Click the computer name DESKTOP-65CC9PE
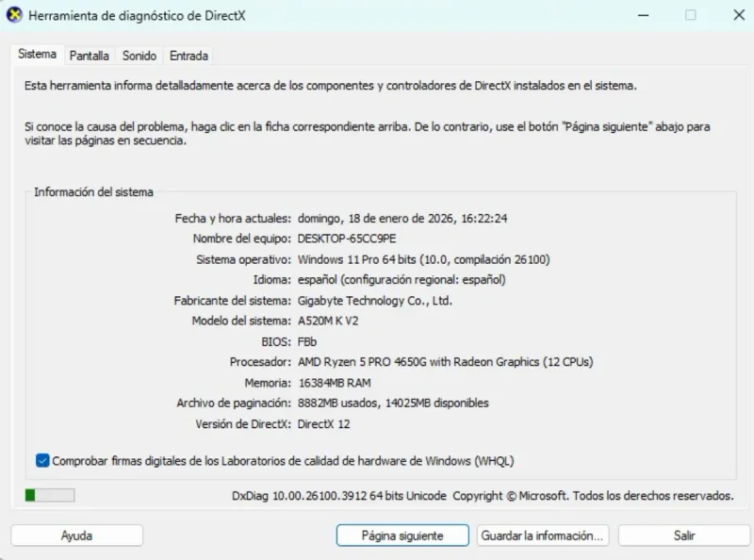 click(x=347, y=239)
